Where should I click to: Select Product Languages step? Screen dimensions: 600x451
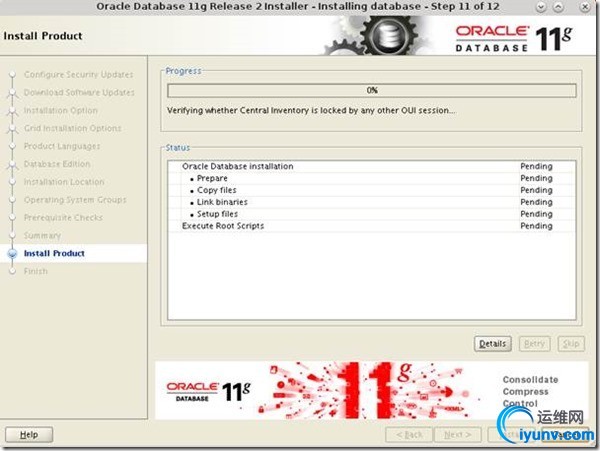pyautogui.click(x=62, y=146)
